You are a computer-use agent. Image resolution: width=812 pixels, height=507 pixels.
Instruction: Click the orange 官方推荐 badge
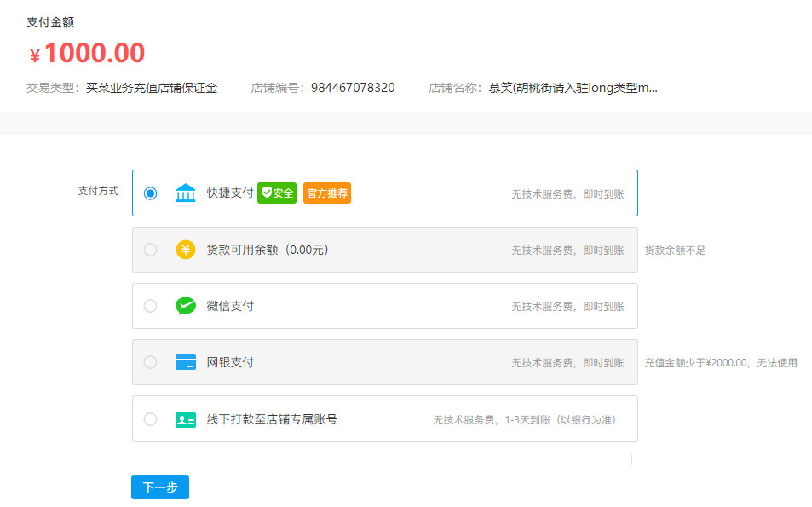pos(327,193)
